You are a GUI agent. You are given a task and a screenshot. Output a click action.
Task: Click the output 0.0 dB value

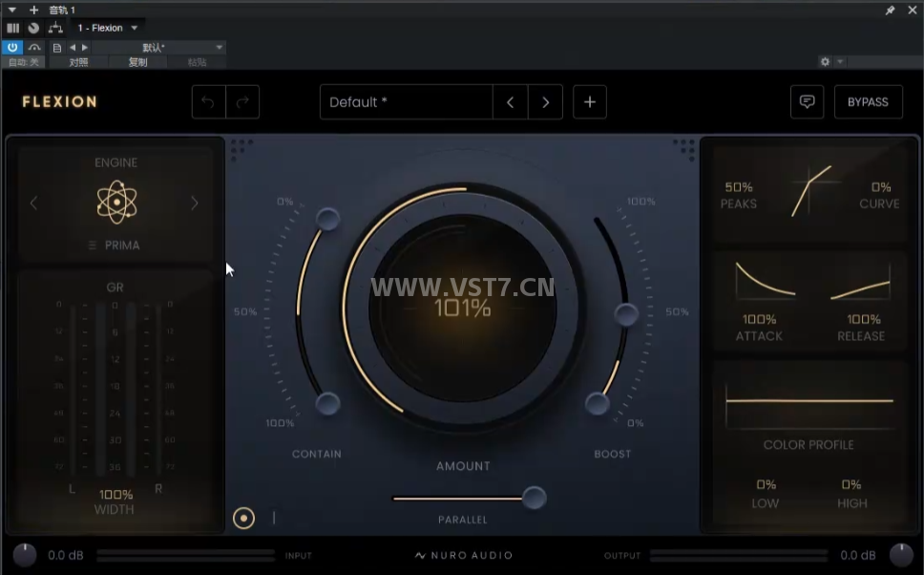(x=858, y=556)
